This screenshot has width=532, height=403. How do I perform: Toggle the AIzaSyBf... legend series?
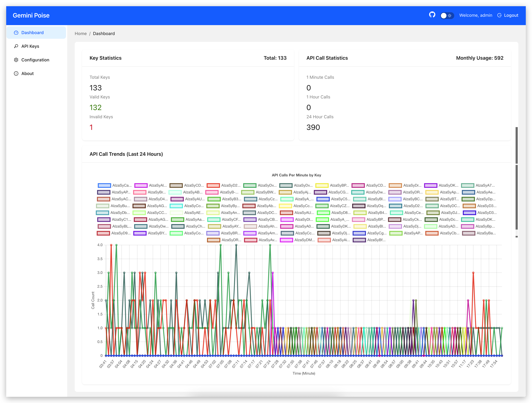pos(369,240)
